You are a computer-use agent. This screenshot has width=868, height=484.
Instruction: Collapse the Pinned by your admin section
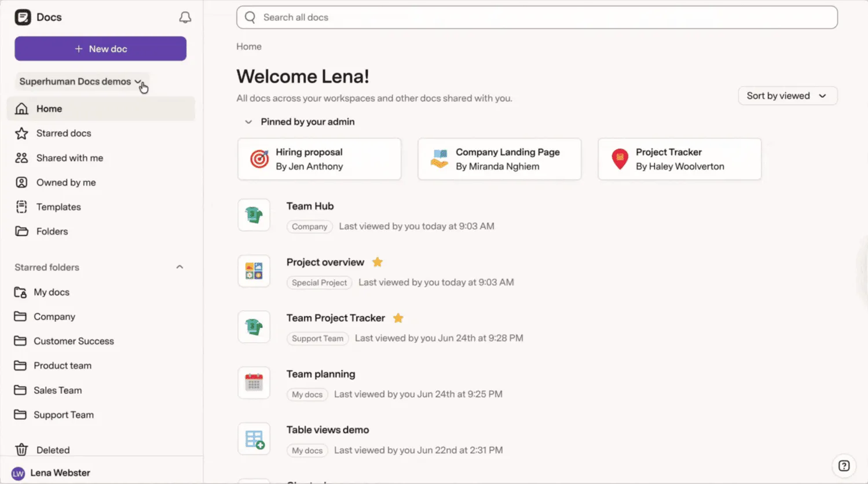(248, 122)
